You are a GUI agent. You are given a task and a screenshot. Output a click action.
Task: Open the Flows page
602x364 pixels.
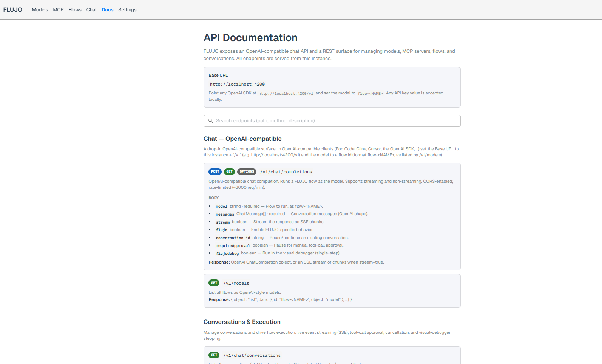coord(75,10)
